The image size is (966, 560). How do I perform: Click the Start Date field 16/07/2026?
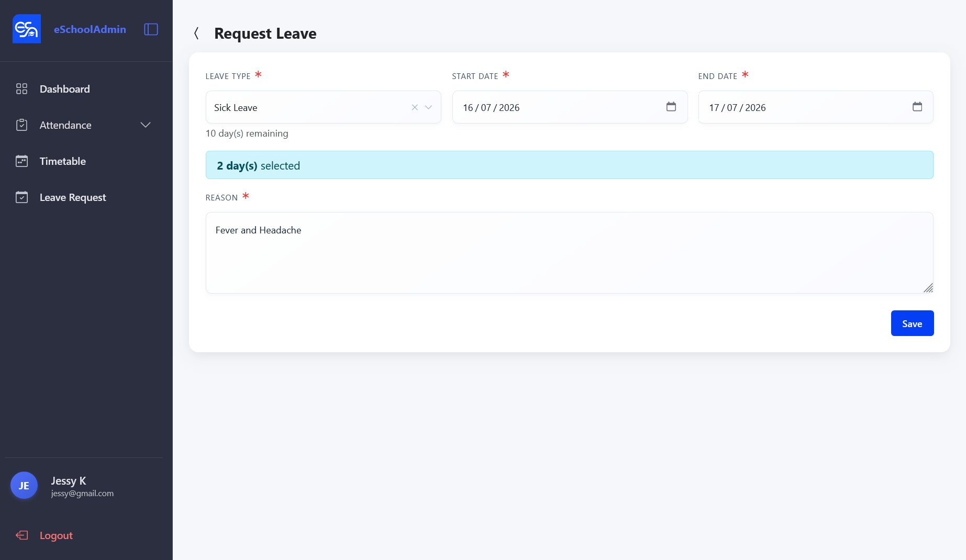tap(570, 107)
